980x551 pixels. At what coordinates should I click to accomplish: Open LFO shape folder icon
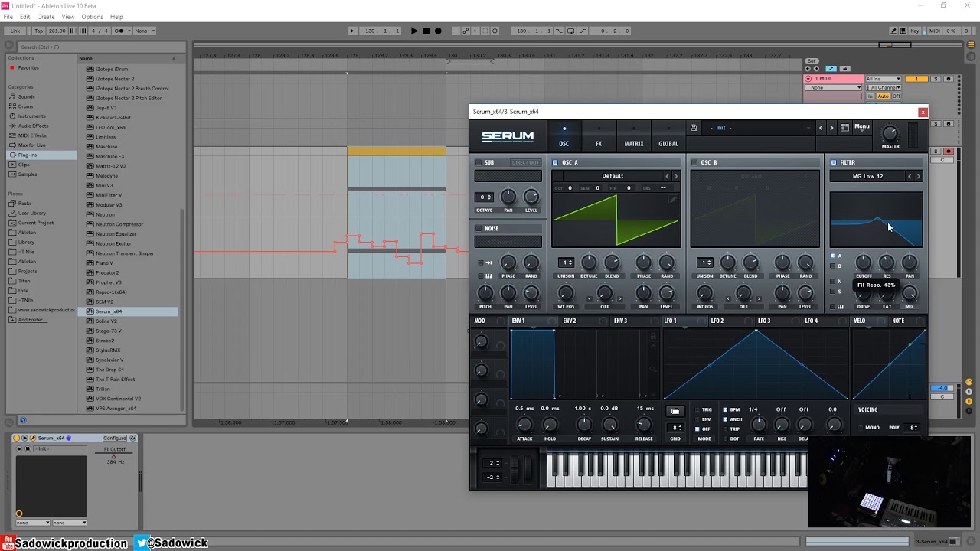tap(675, 411)
